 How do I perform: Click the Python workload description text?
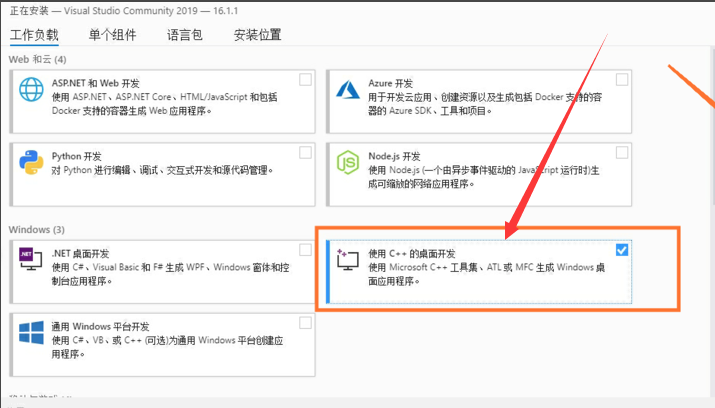tap(162, 170)
